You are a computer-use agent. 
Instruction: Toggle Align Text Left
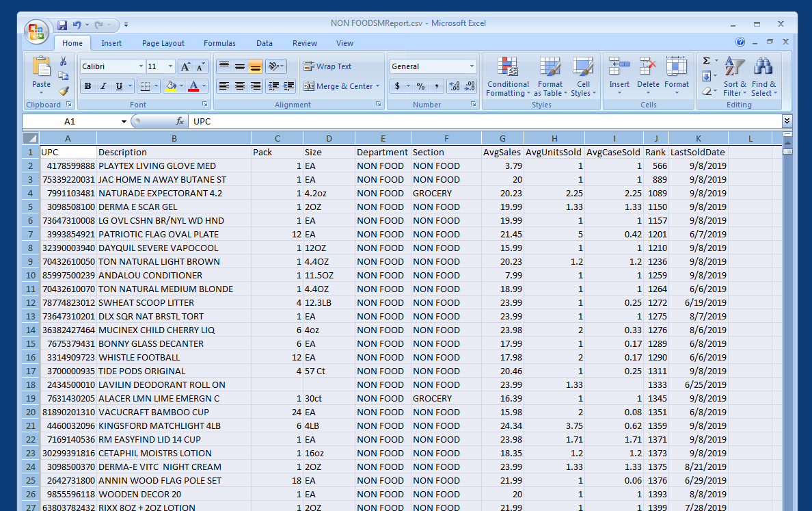[x=224, y=86]
